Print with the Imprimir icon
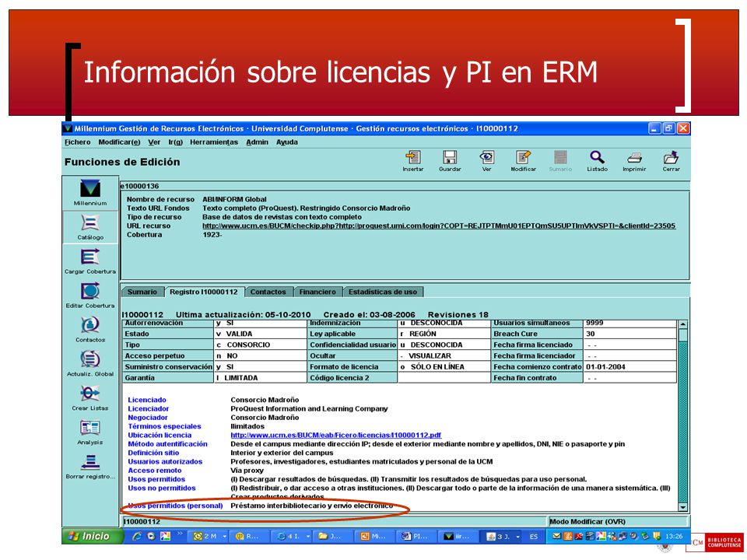 (634, 161)
